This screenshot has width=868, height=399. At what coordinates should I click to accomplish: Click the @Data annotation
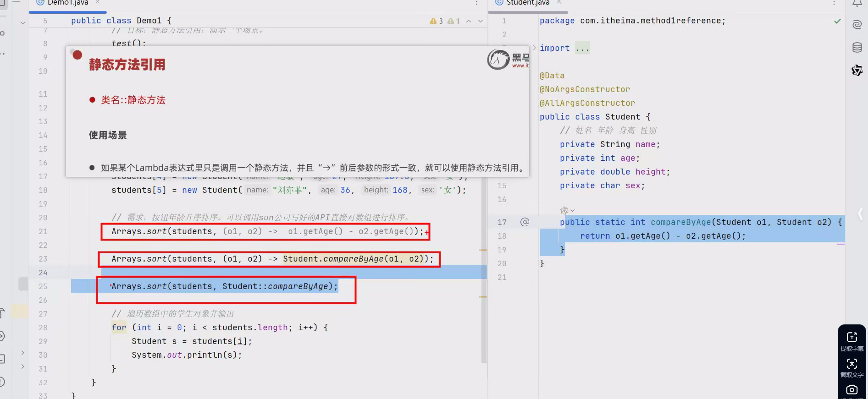click(x=552, y=76)
